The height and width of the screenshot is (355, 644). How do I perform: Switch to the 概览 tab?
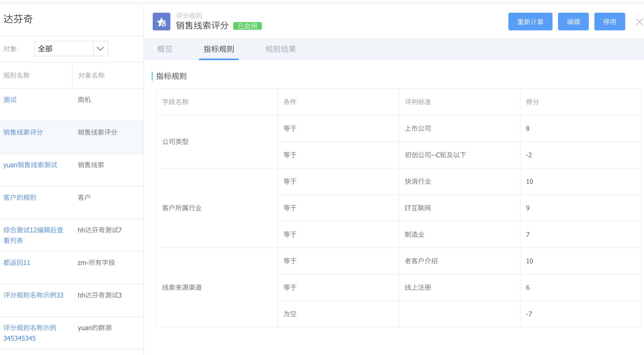[x=165, y=49]
